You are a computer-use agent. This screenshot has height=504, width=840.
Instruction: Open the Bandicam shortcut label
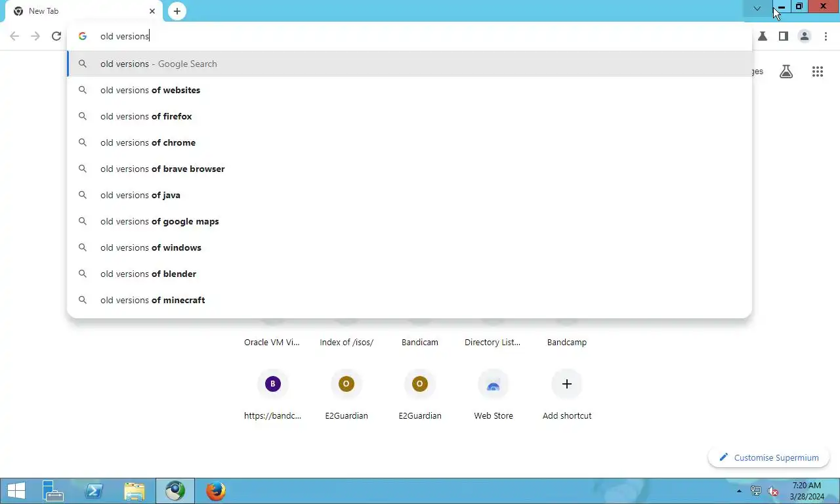pos(420,342)
